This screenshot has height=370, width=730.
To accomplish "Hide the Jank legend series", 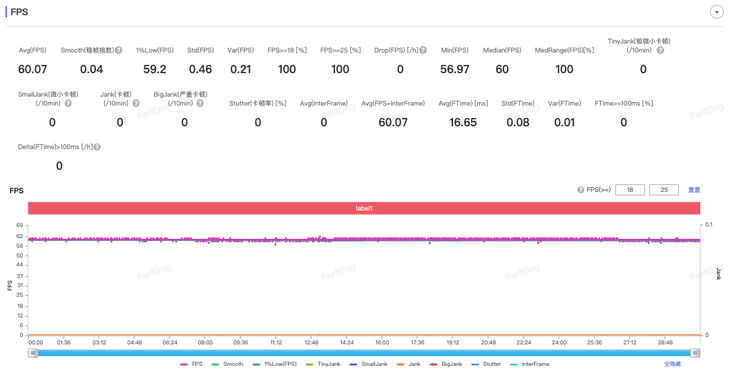I will 409,364.
